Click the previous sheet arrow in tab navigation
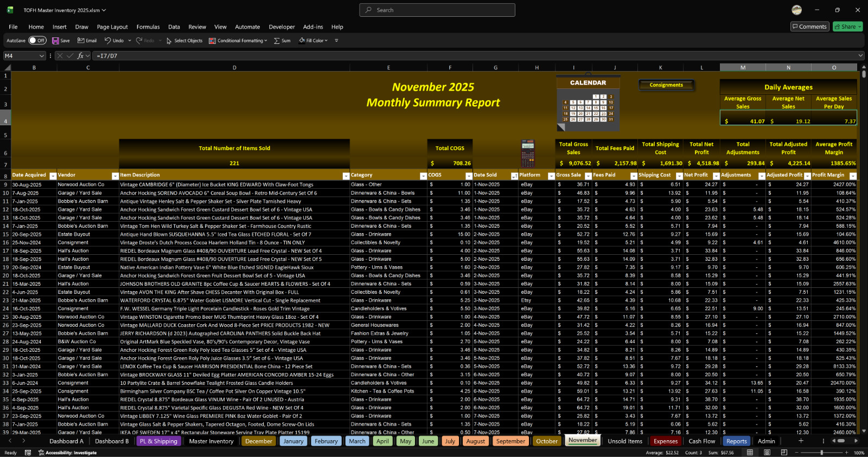868x457 pixels. click(x=10, y=441)
